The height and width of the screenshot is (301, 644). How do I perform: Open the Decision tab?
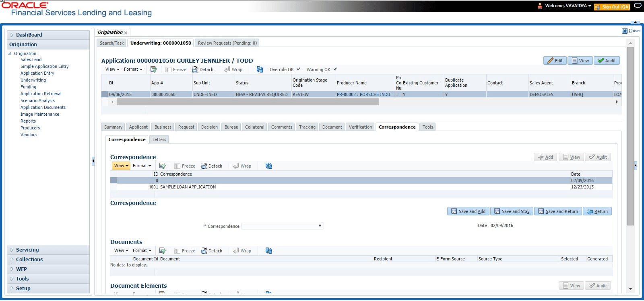[209, 127]
